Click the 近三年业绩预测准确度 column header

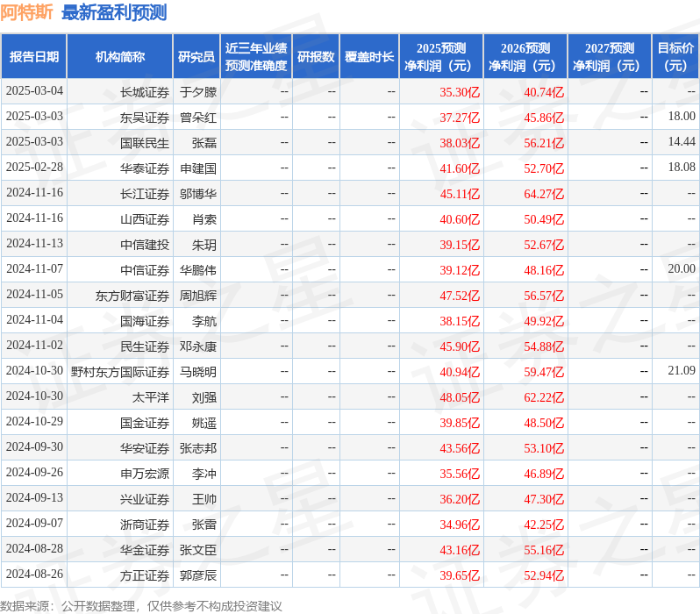coord(256,57)
